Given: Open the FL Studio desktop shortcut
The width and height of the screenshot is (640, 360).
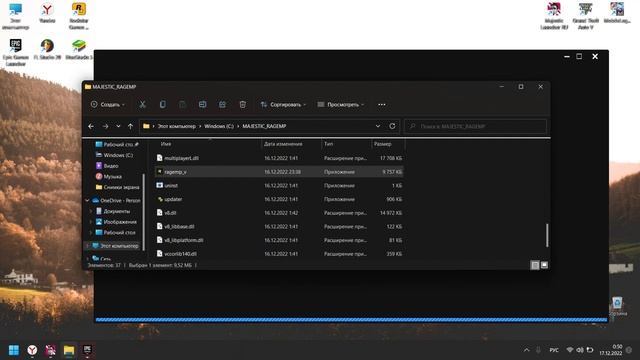Looking at the screenshot, I should pos(47,49).
